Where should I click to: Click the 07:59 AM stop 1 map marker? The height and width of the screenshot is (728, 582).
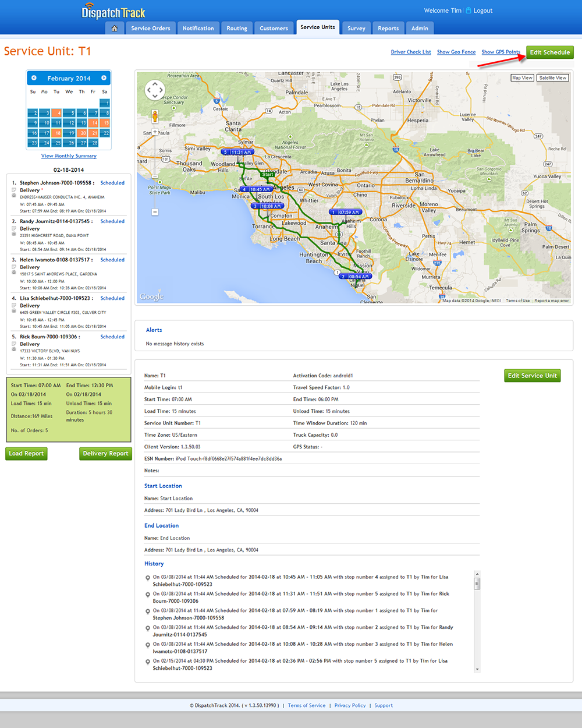click(345, 212)
